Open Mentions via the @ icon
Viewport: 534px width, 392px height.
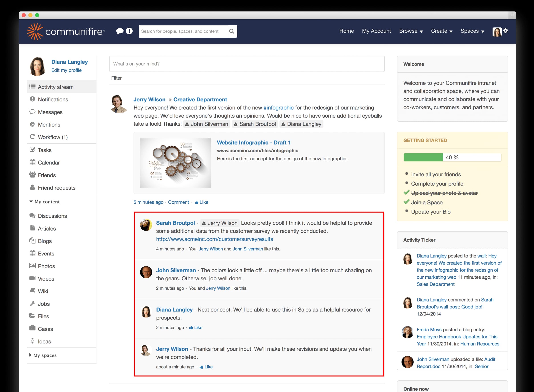coord(32,125)
